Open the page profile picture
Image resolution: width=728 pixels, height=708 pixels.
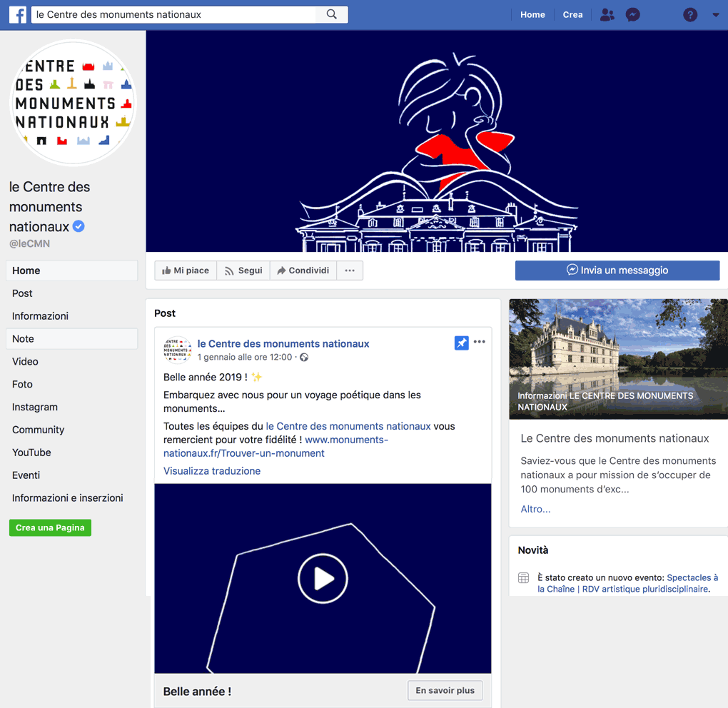[73, 103]
